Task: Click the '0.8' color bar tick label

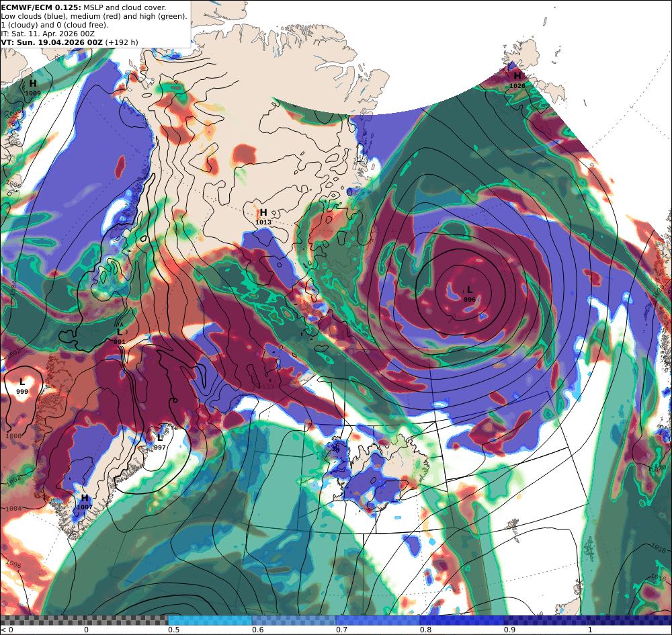Action: click(425, 630)
